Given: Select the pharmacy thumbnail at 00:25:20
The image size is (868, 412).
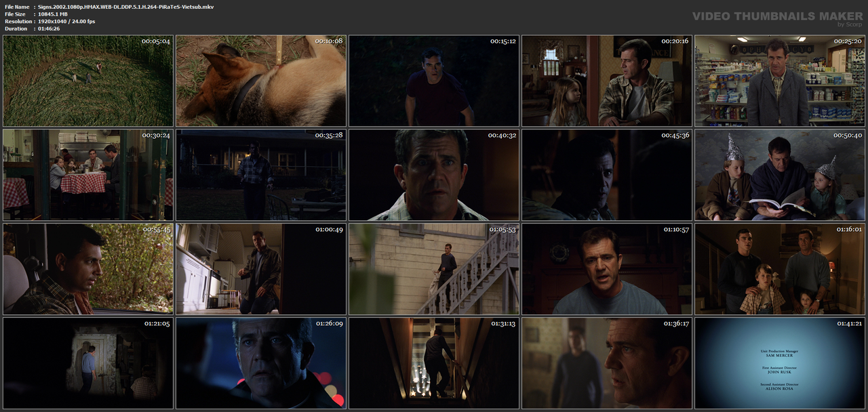Looking at the screenshot, I should (x=780, y=81).
